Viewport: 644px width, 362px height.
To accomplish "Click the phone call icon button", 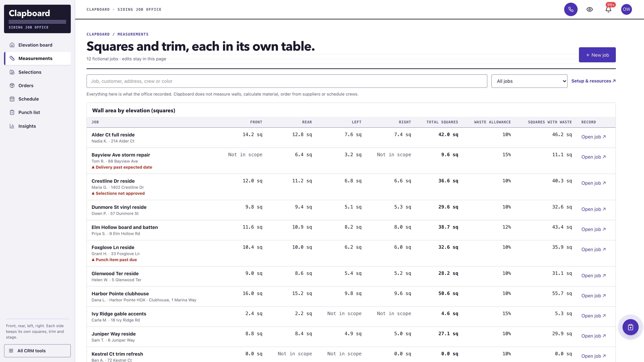I will pos(571,10).
